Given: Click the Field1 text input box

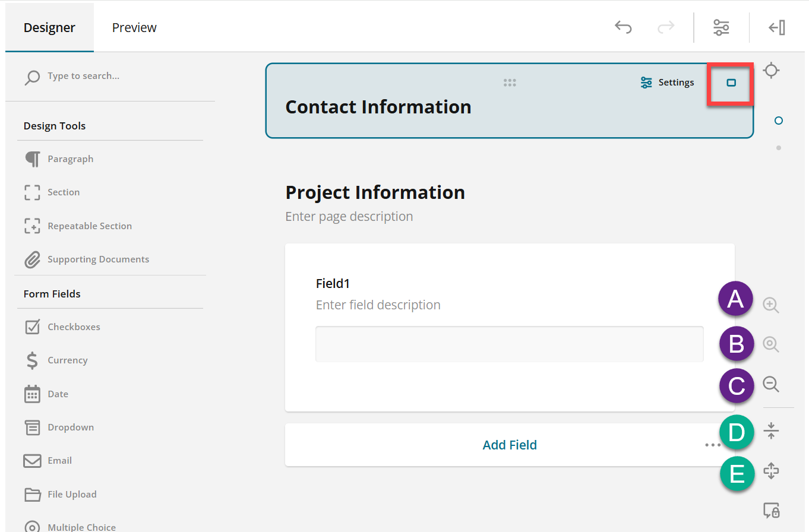Looking at the screenshot, I should pyautogui.click(x=509, y=344).
